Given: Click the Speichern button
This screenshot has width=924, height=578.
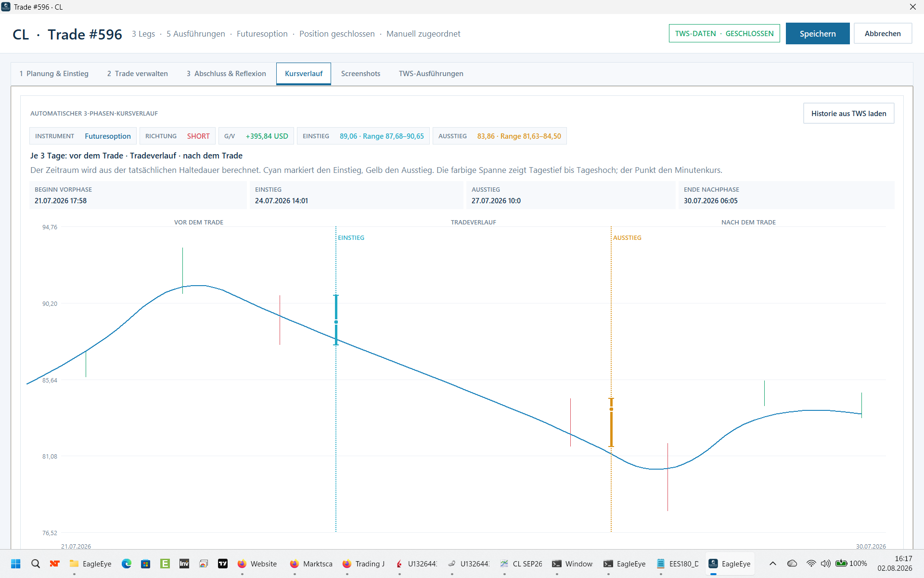Looking at the screenshot, I should click(x=818, y=34).
